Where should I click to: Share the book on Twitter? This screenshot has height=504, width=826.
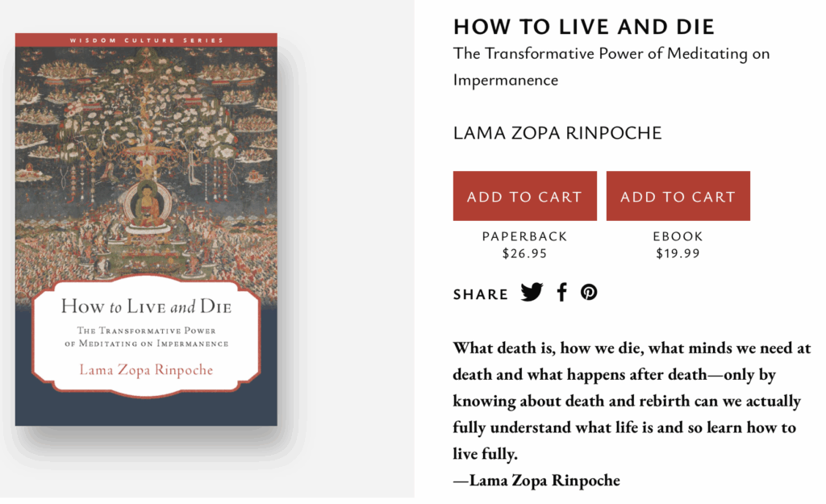tap(532, 293)
